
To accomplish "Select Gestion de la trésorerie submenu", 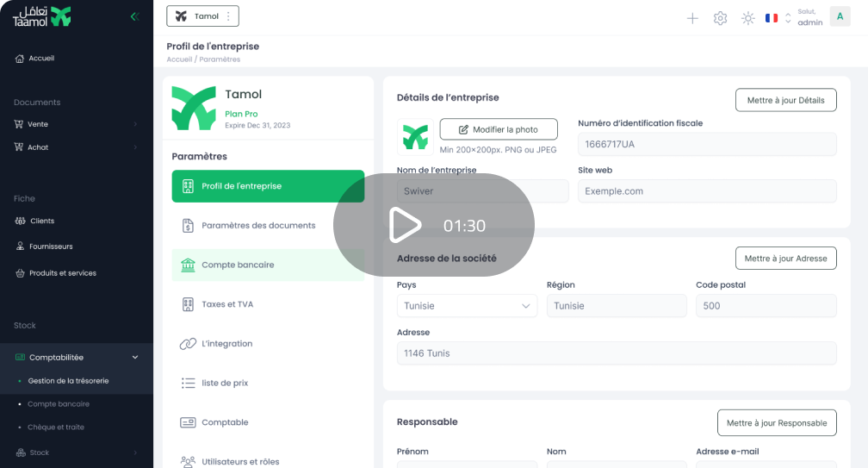I will [68, 381].
